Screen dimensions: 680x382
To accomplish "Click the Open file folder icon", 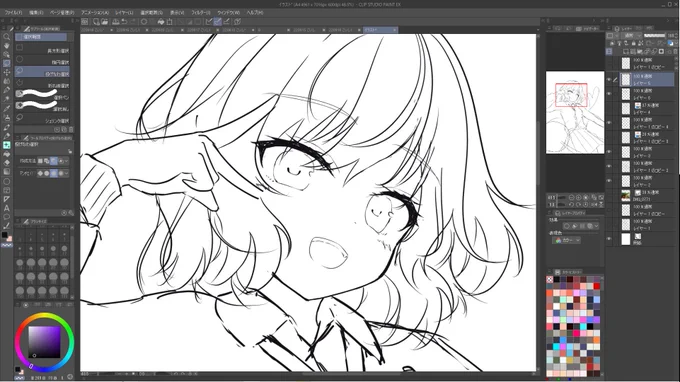I will tap(104, 21).
